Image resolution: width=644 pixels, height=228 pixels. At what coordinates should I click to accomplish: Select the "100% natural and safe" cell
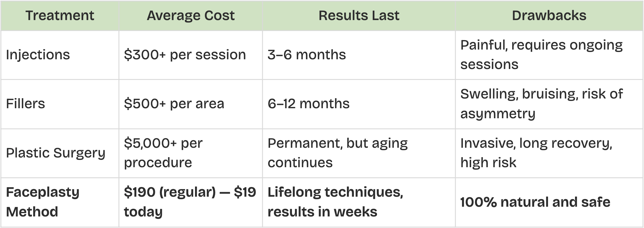pos(535,202)
